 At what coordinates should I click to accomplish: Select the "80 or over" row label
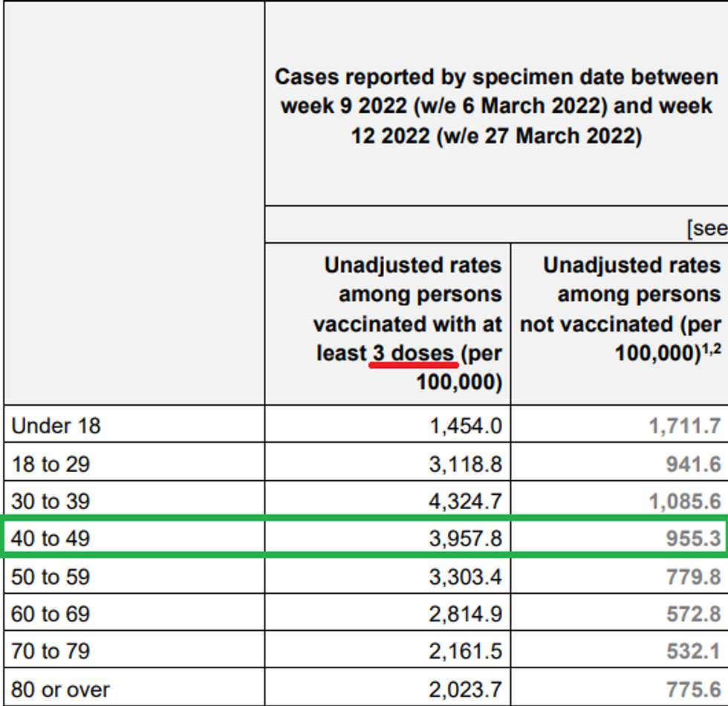point(60,689)
